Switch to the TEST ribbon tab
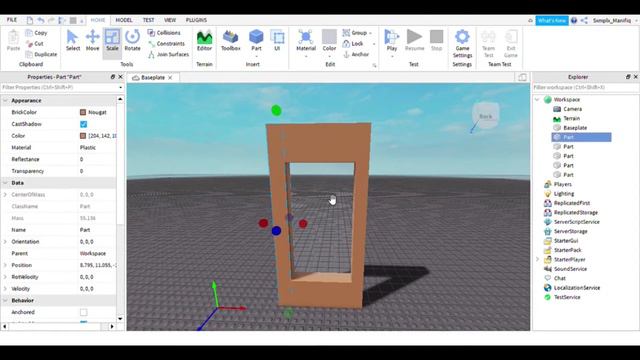The width and height of the screenshot is (640, 360). [148, 20]
